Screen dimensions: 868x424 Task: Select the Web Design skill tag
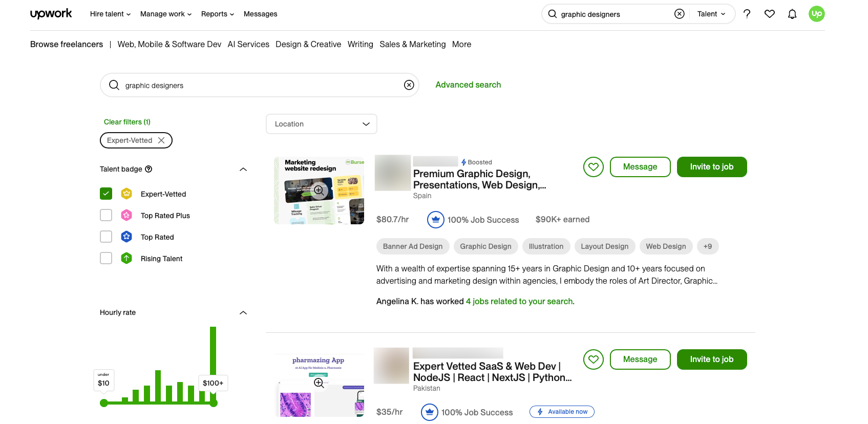(x=666, y=246)
